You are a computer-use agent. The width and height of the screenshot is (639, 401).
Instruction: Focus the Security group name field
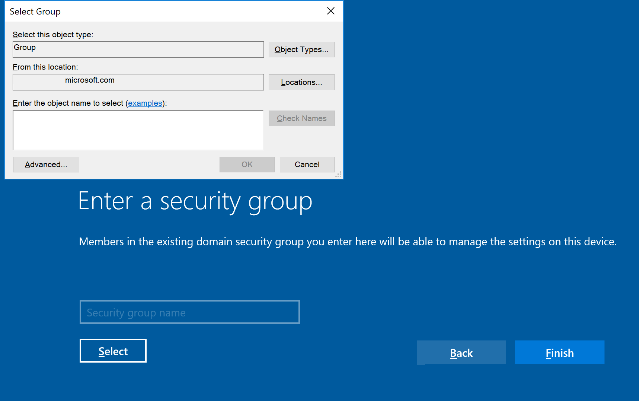pyautogui.click(x=189, y=313)
